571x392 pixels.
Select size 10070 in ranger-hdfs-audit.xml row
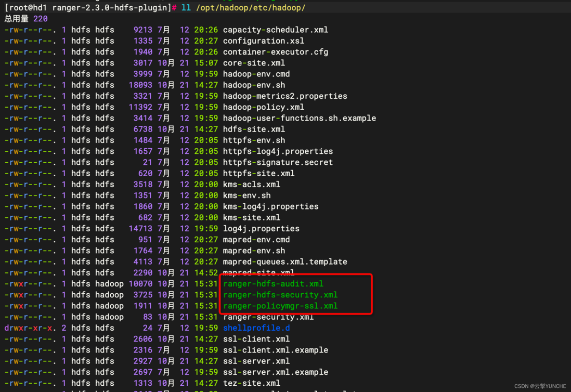tap(140, 283)
